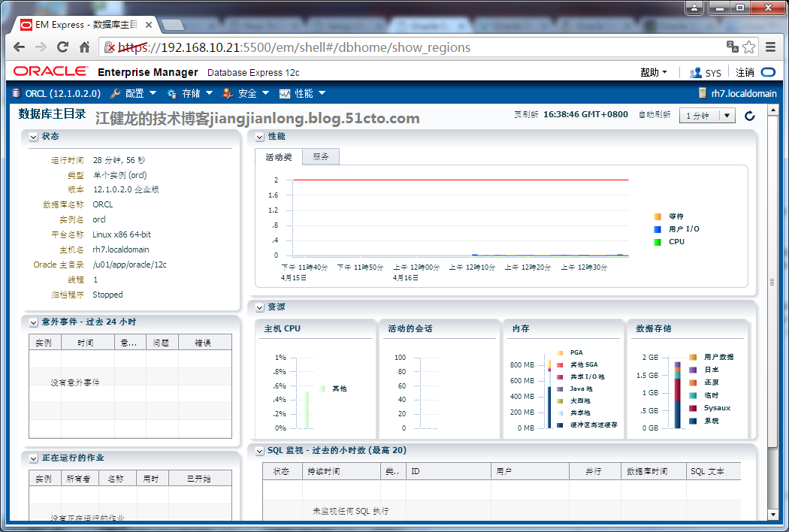Click page scrollbar down arrow
789x532 pixels.
point(773,515)
